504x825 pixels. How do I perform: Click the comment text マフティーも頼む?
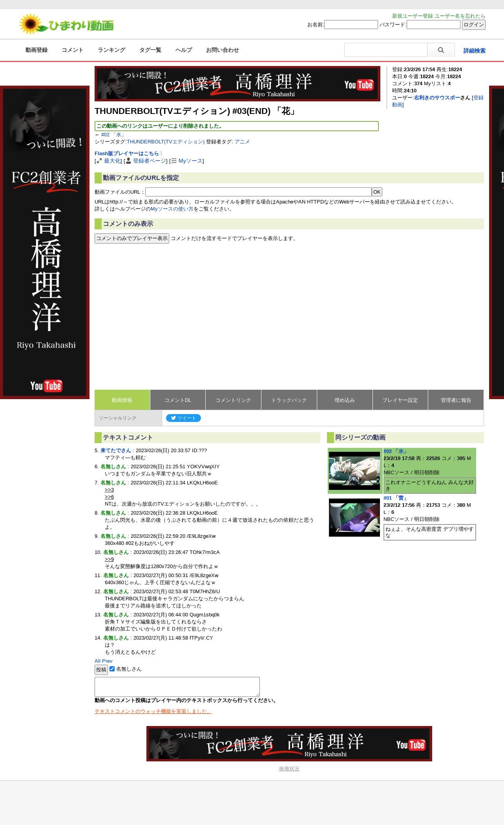[x=125, y=458]
